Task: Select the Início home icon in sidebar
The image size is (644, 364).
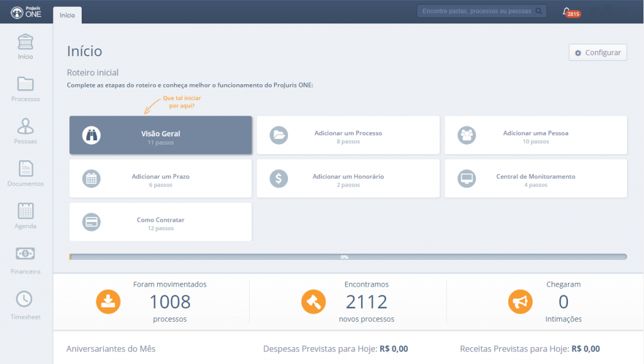Action: point(26,47)
